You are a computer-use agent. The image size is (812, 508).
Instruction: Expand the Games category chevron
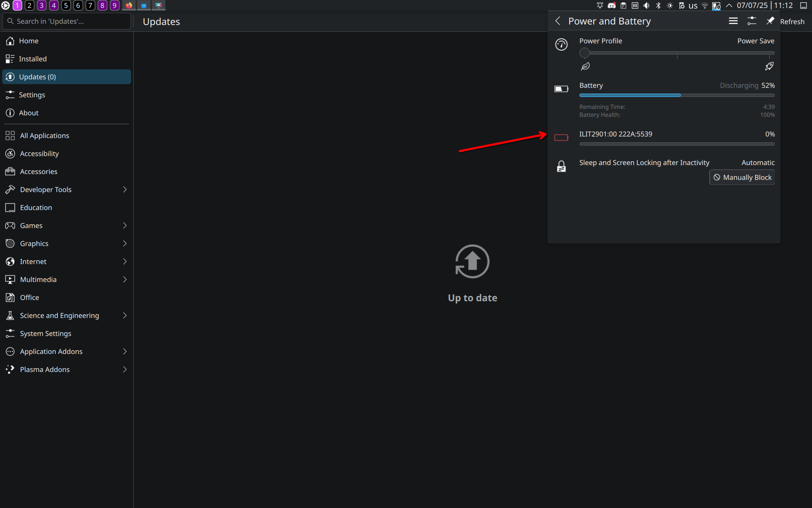tap(125, 226)
